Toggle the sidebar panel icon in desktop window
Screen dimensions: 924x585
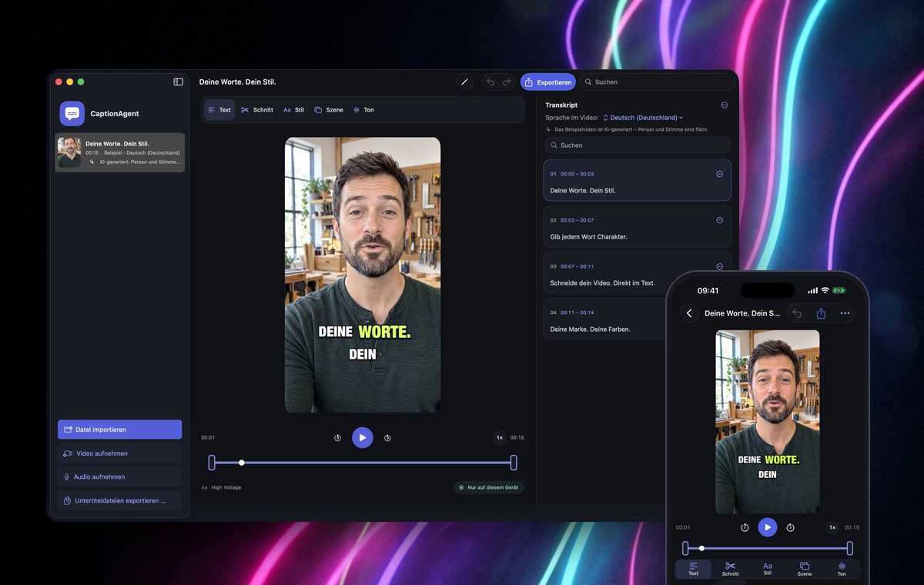(178, 82)
